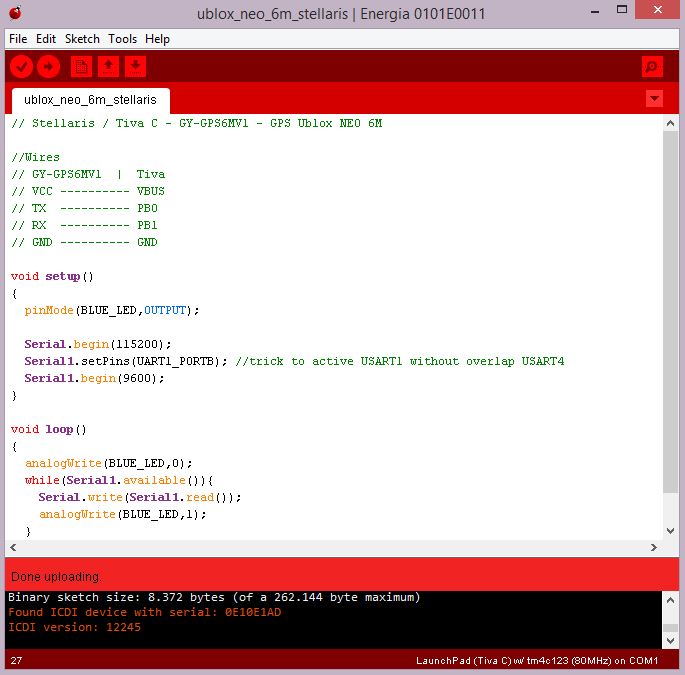685x675 pixels.
Task: Click the "Done uploading." status message
Action: (55, 577)
